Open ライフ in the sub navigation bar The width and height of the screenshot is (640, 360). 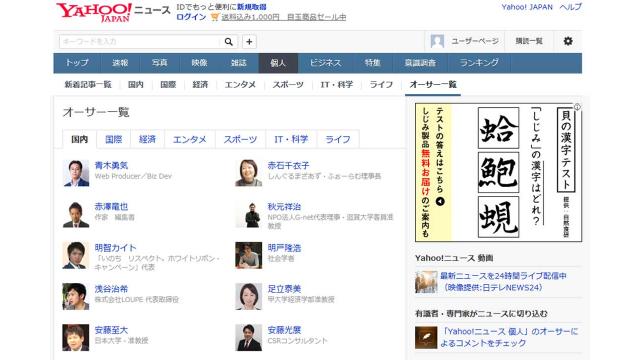pos(381,84)
